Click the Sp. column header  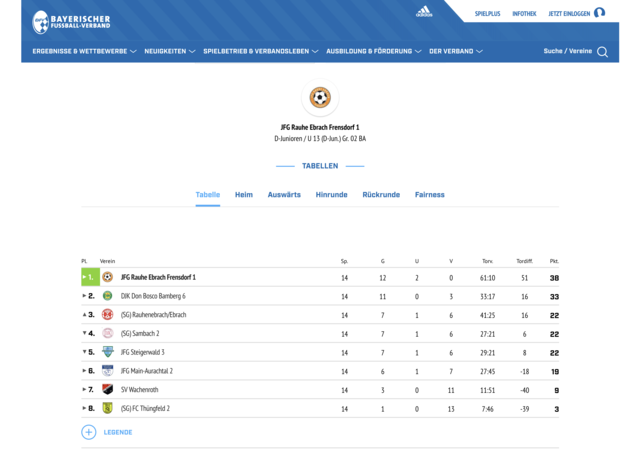[344, 261]
